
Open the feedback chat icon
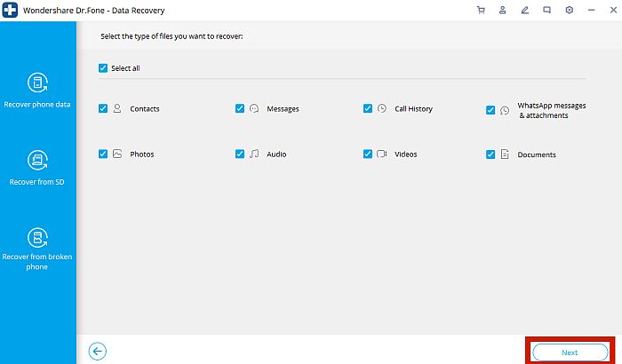pyautogui.click(x=547, y=11)
